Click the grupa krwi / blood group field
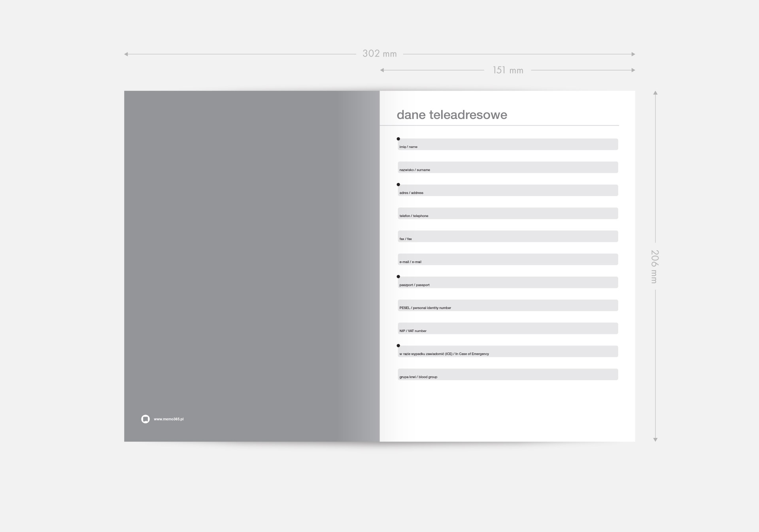 point(508,374)
